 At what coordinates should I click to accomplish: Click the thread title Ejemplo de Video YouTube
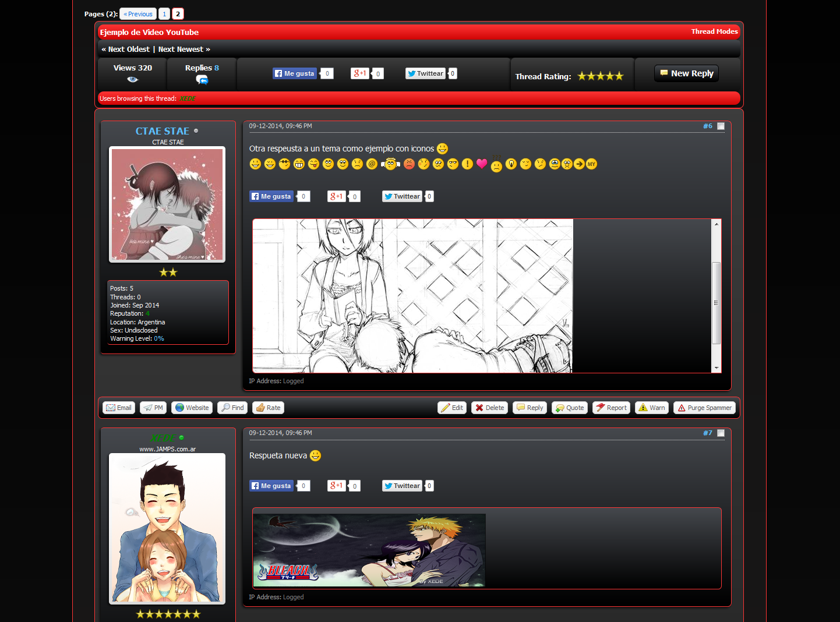149,32
